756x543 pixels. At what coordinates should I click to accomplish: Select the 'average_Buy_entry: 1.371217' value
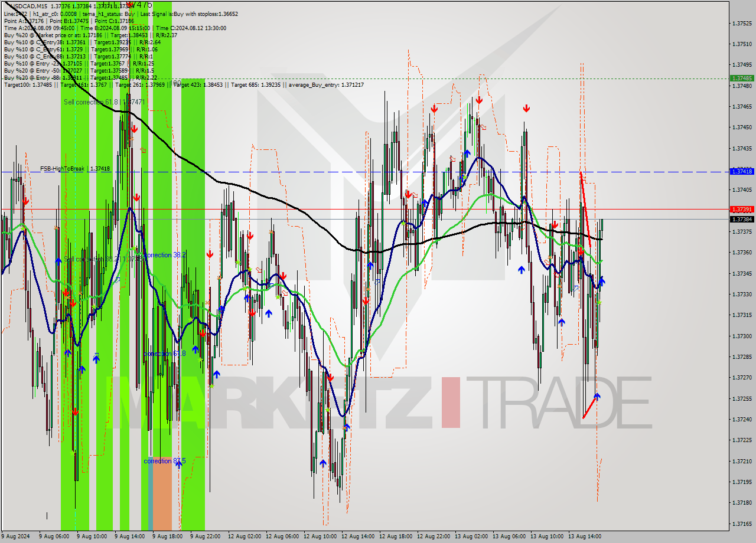pyautogui.click(x=326, y=85)
